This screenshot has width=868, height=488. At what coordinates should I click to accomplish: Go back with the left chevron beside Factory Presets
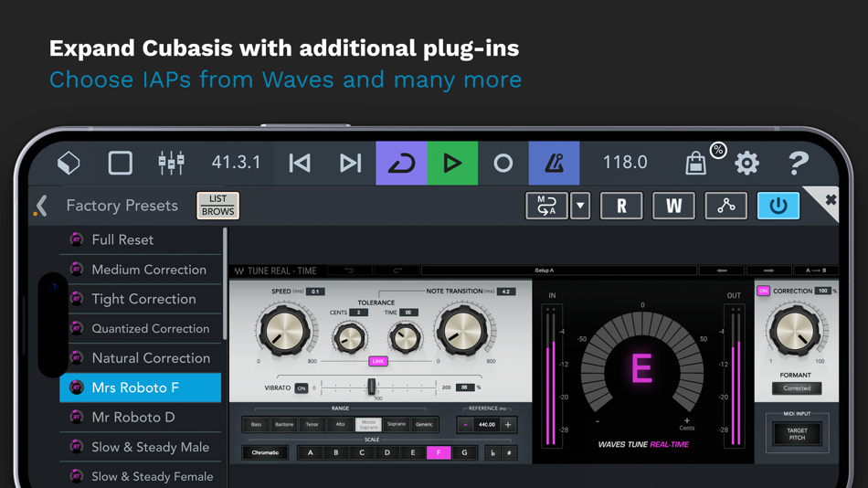(x=41, y=206)
